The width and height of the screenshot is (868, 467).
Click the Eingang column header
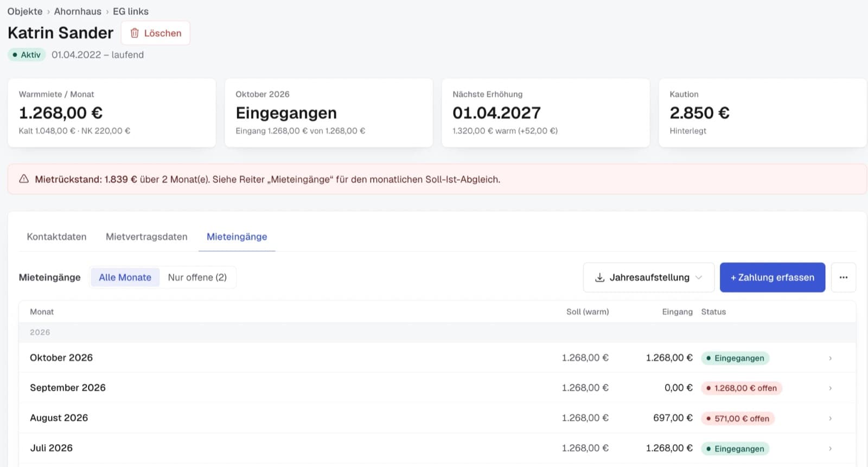pos(677,312)
